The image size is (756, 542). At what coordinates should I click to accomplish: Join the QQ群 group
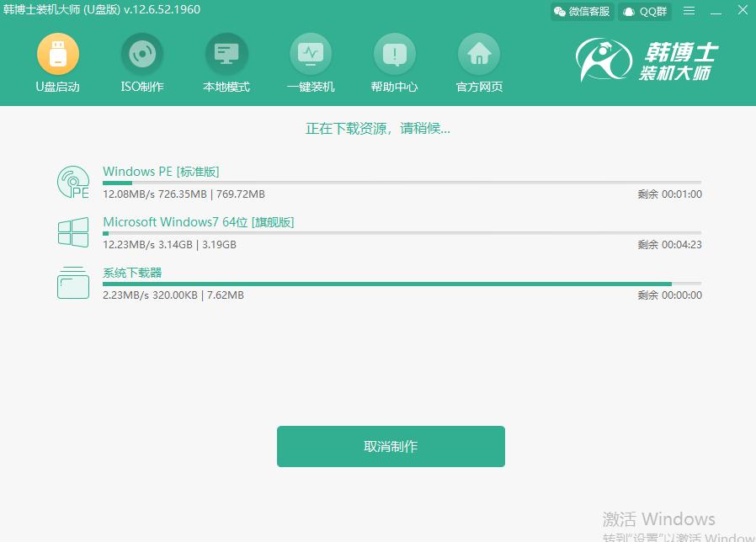click(x=644, y=12)
